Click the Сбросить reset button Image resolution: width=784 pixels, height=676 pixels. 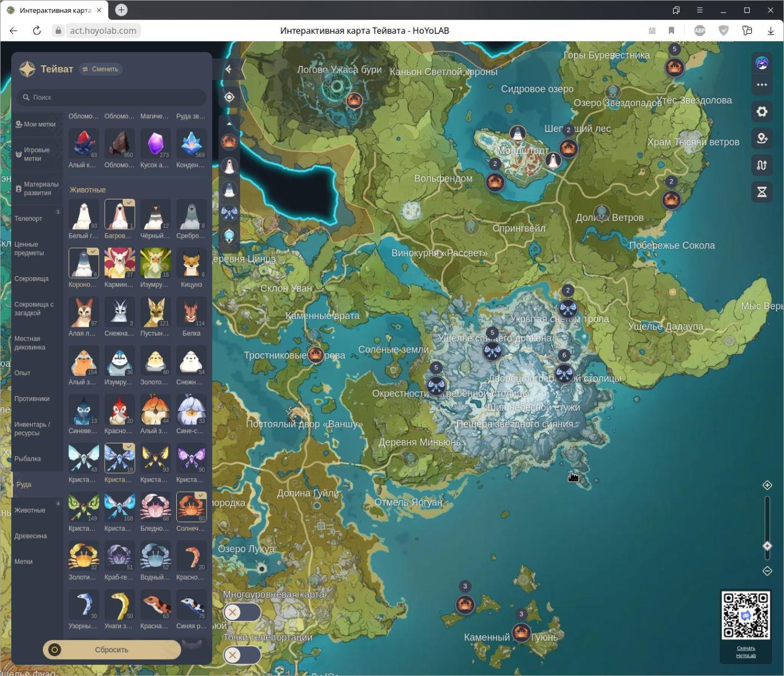point(112,650)
